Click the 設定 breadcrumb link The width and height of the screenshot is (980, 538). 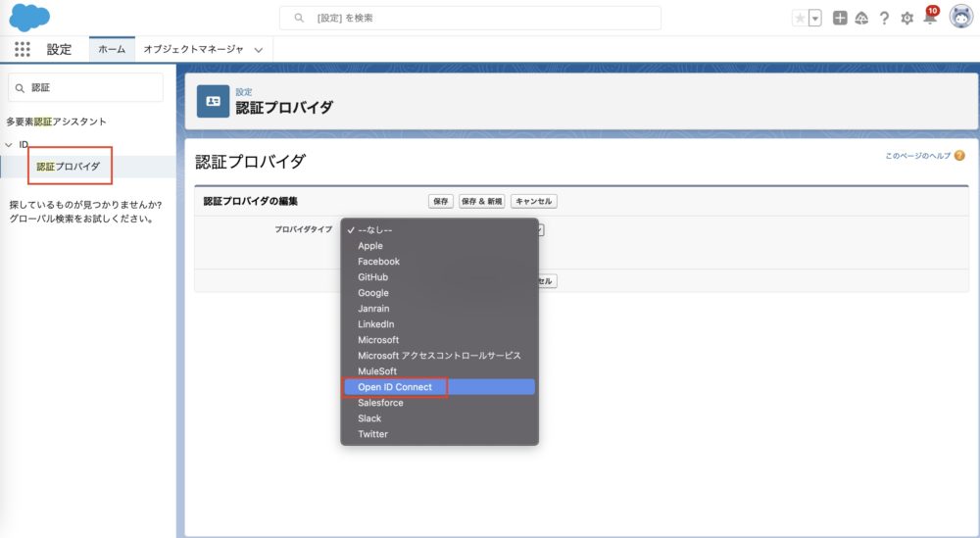coord(244,92)
